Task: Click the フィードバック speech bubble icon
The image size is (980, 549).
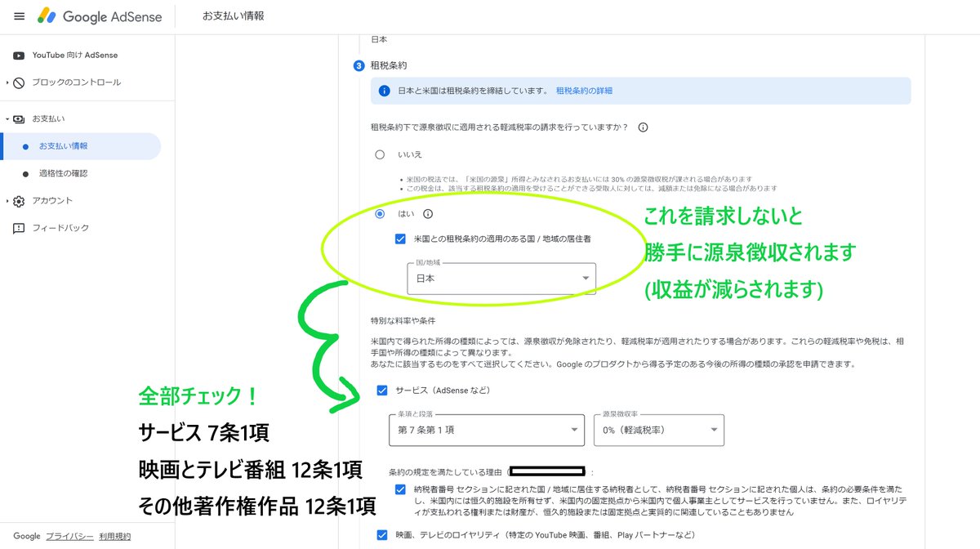Action: pyautogui.click(x=19, y=229)
